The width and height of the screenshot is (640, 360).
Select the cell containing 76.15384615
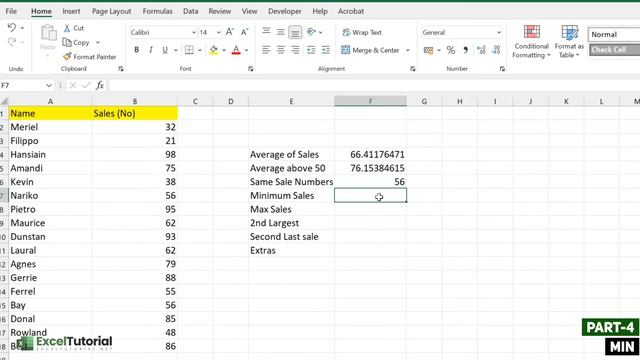[370, 168]
